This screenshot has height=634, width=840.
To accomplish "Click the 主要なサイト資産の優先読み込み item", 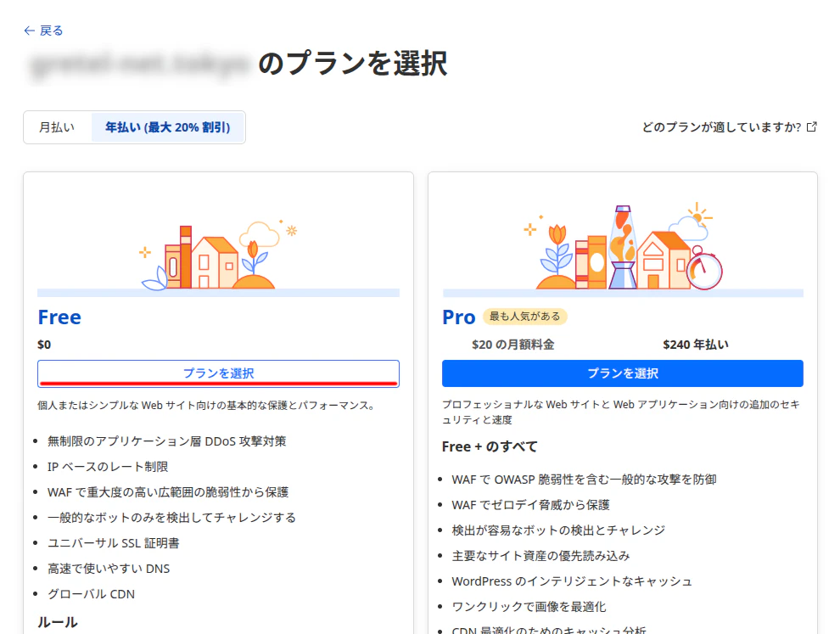I will (x=540, y=556).
